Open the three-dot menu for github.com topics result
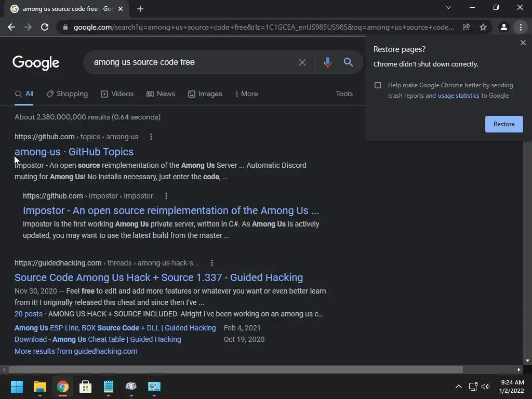 point(151,137)
